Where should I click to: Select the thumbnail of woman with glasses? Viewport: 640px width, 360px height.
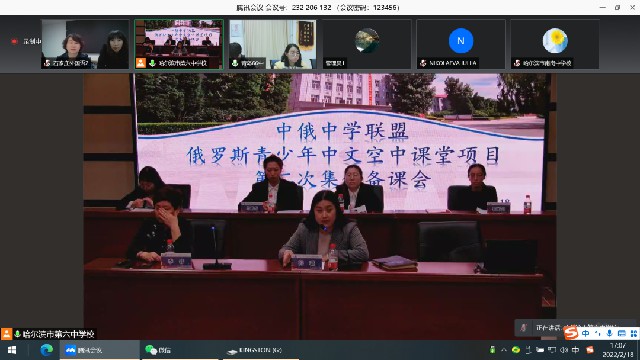point(273,44)
